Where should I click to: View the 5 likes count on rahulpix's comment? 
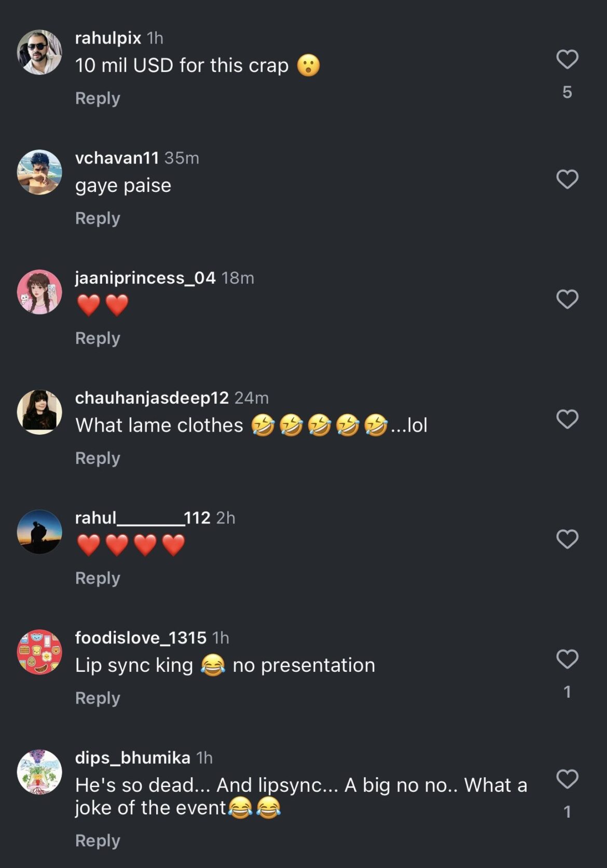[567, 92]
